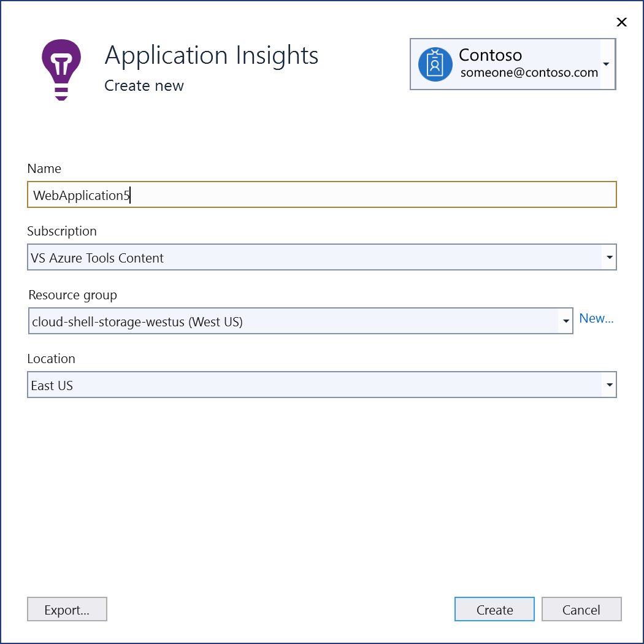The height and width of the screenshot is (644, 644).
Task: Click the VS Azure Tools Content subscription value
Action: (97, 258)
